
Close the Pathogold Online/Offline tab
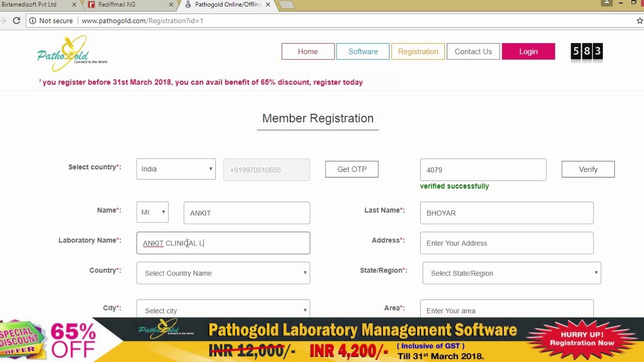[268, 5]
